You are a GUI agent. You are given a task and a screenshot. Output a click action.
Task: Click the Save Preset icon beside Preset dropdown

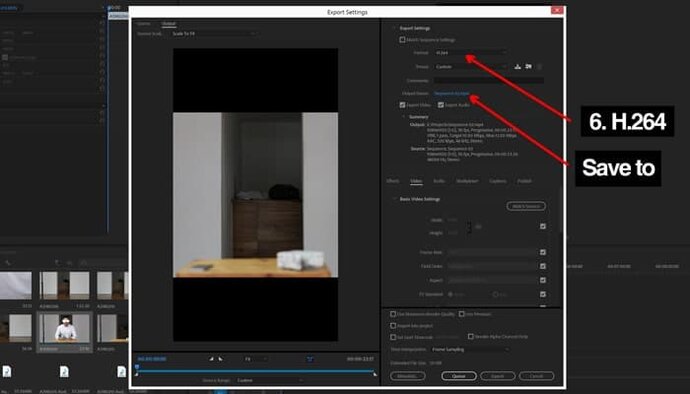[518, 66]
